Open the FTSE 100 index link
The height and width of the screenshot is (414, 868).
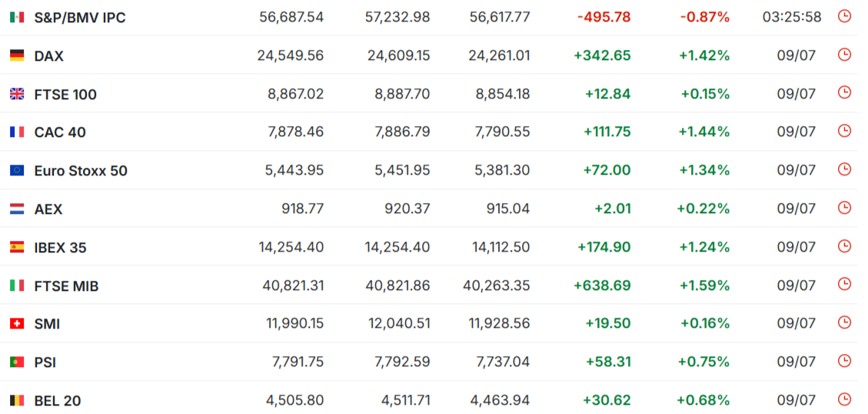pyautogui.click(x=65, y=95)
